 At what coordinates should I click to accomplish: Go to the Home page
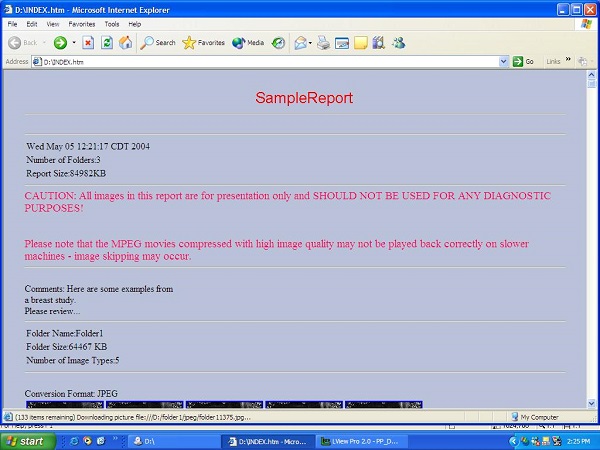[x=125, y=43]
